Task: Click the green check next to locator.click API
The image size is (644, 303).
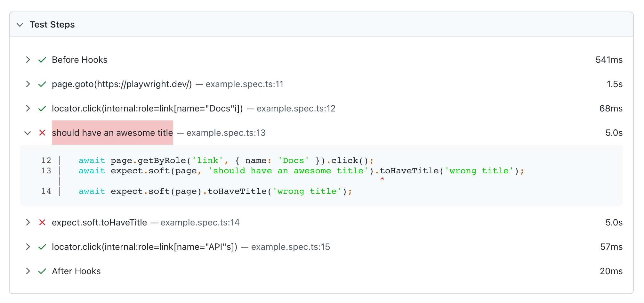Action: (x=42, y=247)
